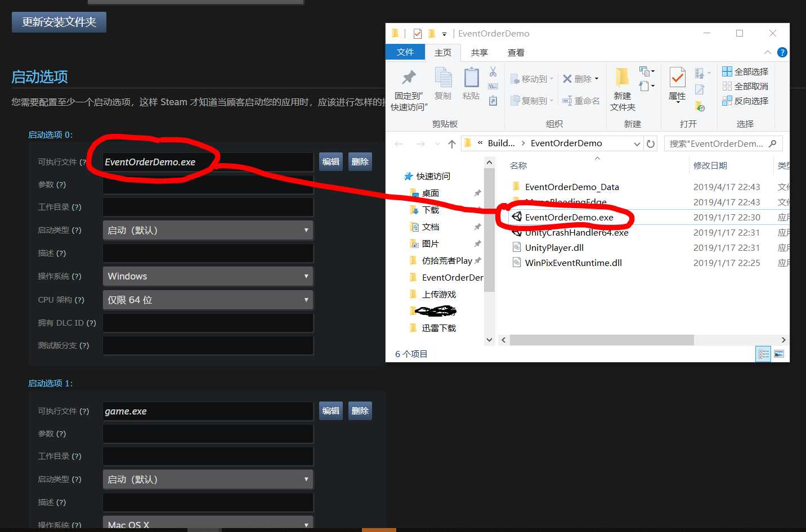Click the horizontal scrollbar in the file list
Image resolution: width=806 pixels, height=532 pixels.
tap(601, 340)
